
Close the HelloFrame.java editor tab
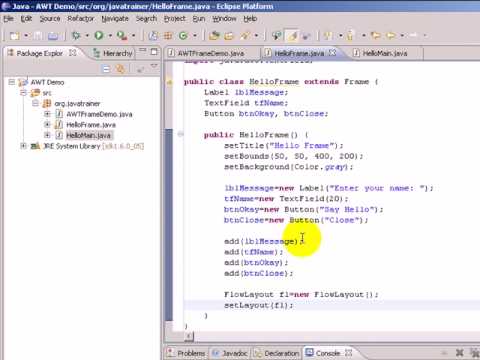332,53
